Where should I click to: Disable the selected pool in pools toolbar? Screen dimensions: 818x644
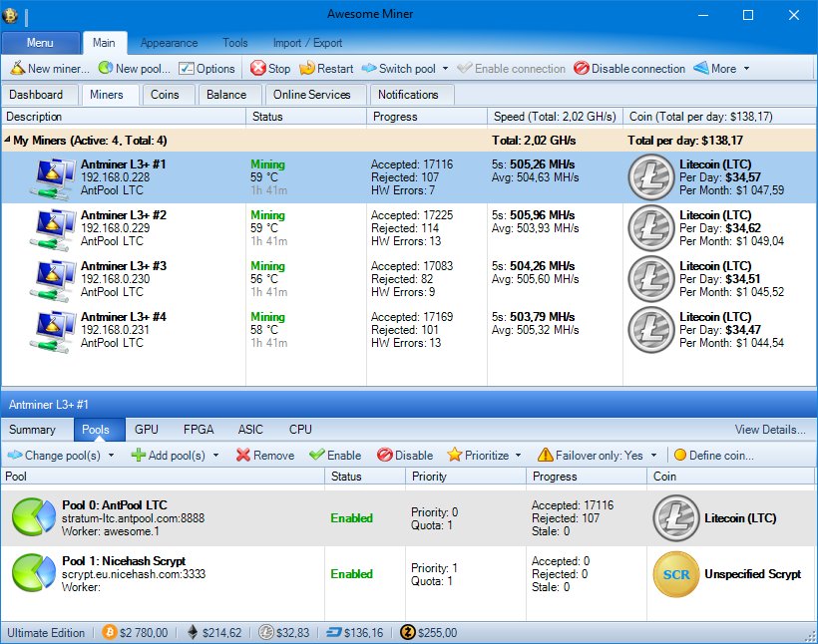click(405, 456)
